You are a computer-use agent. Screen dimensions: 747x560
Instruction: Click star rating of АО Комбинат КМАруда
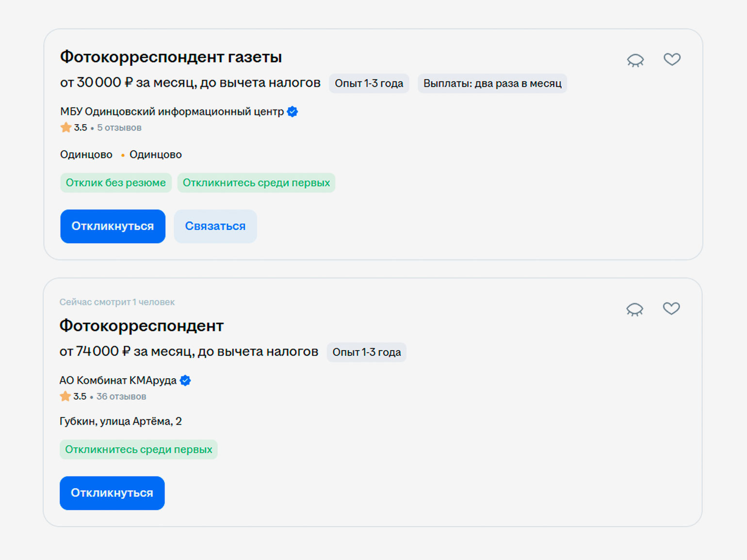pos(73,397)
